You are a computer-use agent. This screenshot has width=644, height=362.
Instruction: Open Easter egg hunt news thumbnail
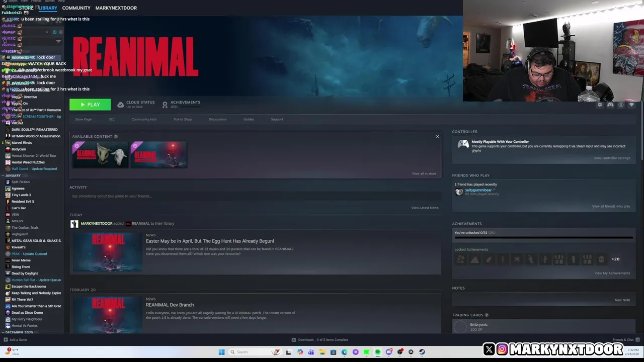(108, 252)
